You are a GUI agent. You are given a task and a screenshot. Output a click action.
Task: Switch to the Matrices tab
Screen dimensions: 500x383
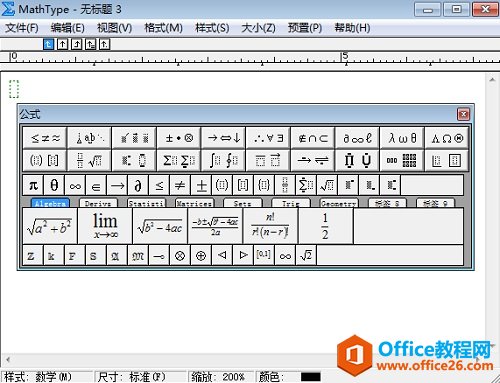tap(194, 203)
